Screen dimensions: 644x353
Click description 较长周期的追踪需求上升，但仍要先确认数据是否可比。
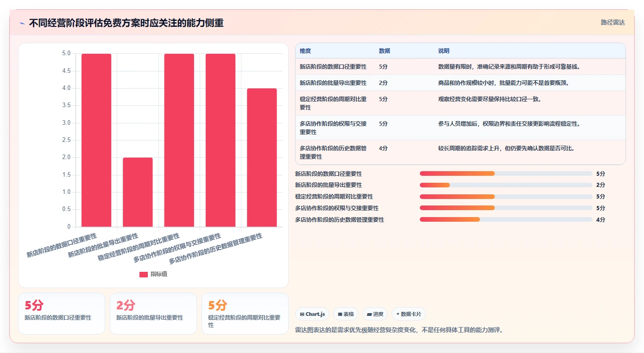click(506, 148)
